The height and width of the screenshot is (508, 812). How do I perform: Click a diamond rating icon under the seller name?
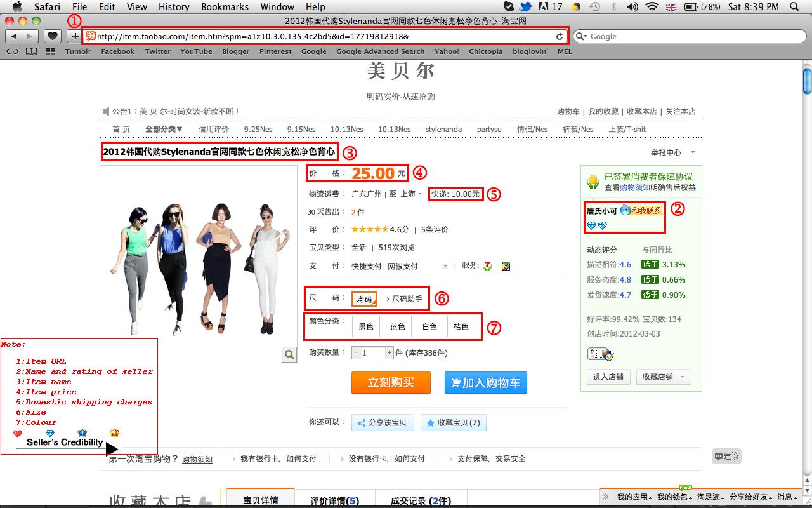point(591,225)
